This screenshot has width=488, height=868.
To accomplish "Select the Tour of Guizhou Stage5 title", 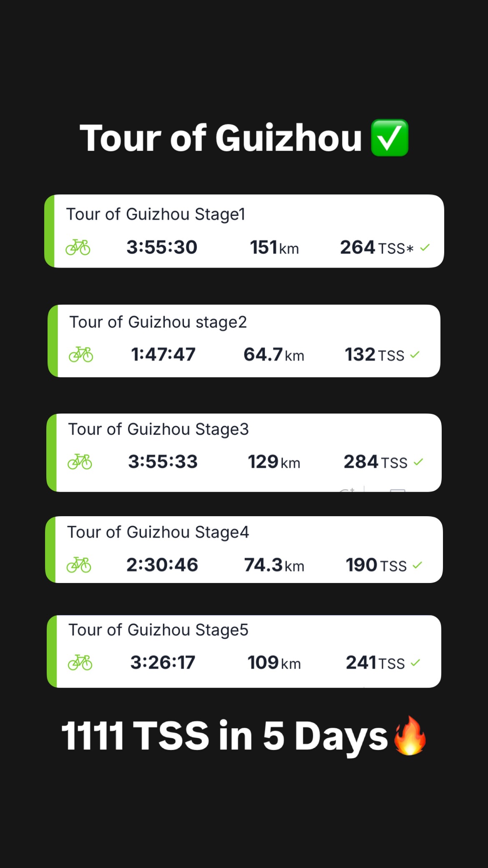I will click(158, 630).
